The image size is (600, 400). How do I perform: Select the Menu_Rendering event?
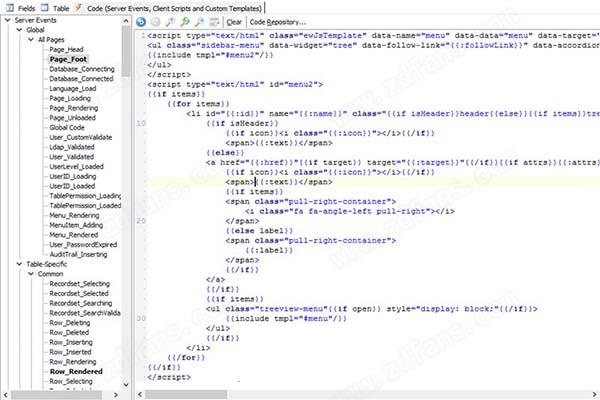coord(74,215)
